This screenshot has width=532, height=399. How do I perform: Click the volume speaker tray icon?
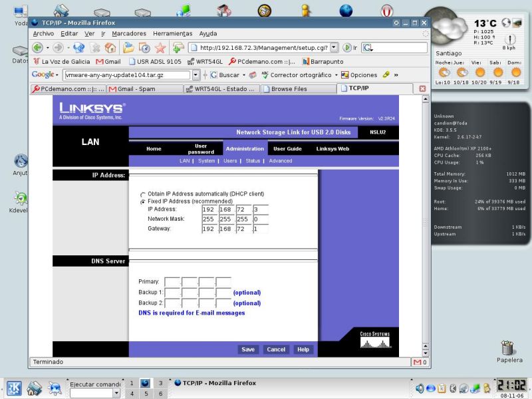(420, 388)
